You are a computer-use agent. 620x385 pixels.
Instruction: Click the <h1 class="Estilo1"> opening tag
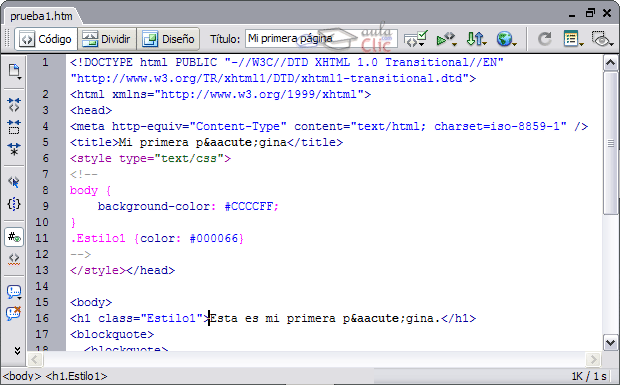pyautogui.click(x=140, y=318)
